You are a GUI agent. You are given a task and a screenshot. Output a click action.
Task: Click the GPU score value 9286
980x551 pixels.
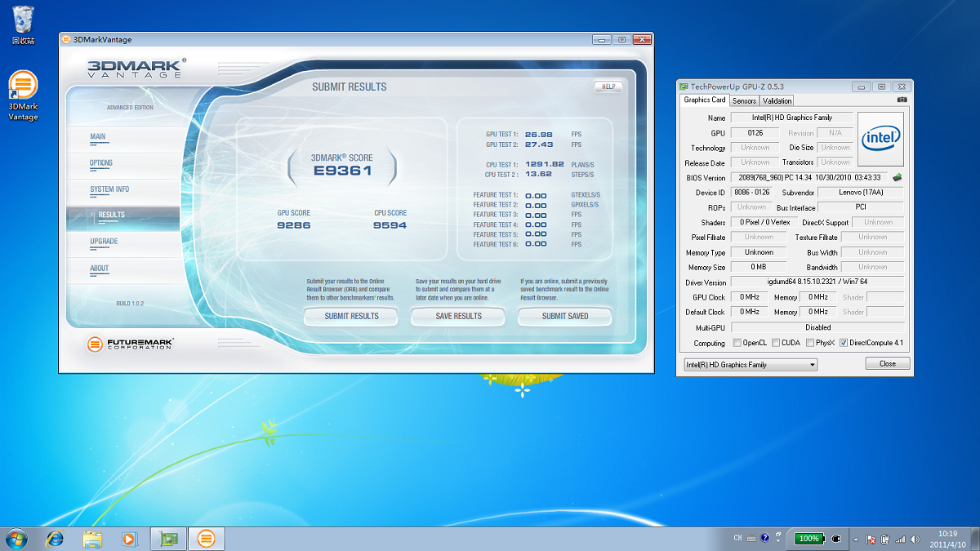pyautogui.click(x=294, y=225)
